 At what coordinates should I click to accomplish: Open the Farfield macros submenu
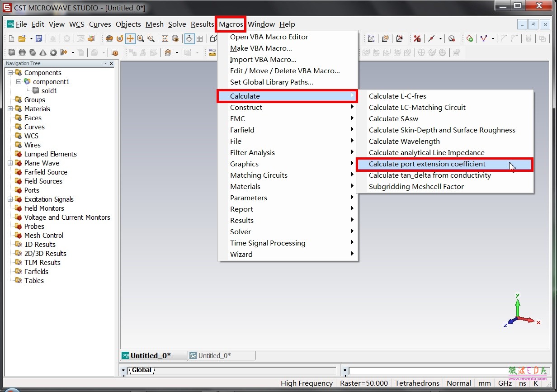click(x=288, y=130)
